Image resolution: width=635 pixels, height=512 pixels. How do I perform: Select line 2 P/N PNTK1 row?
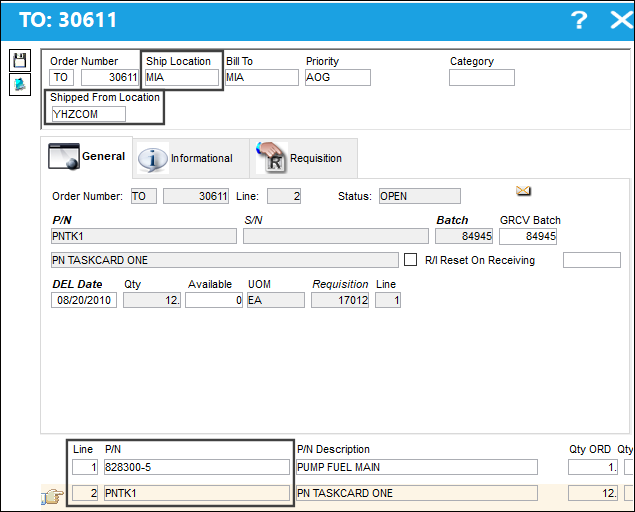point(197,493)
